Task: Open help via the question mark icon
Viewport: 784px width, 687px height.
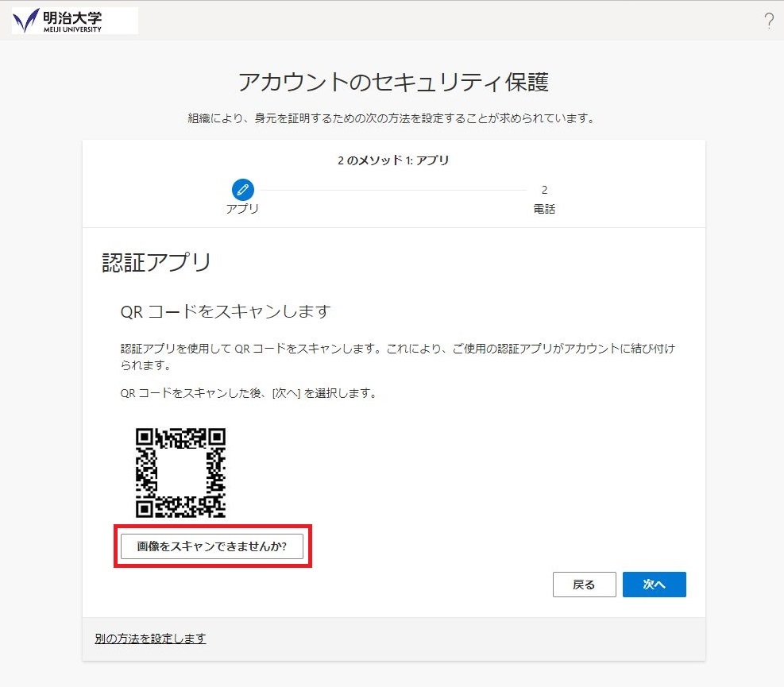Action: [769, 21]
